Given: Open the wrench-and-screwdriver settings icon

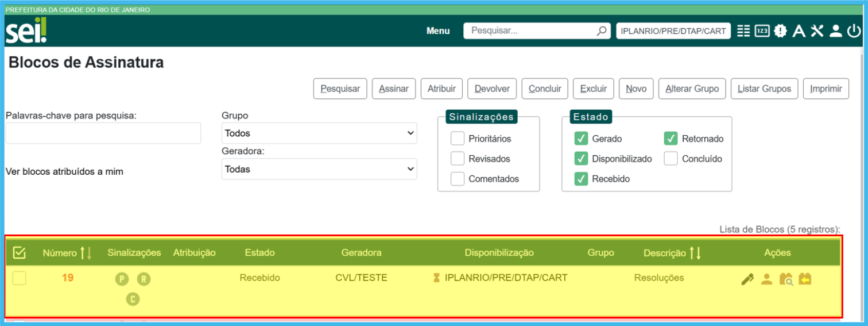Looking at the screenshot, I should pos(817,31).
